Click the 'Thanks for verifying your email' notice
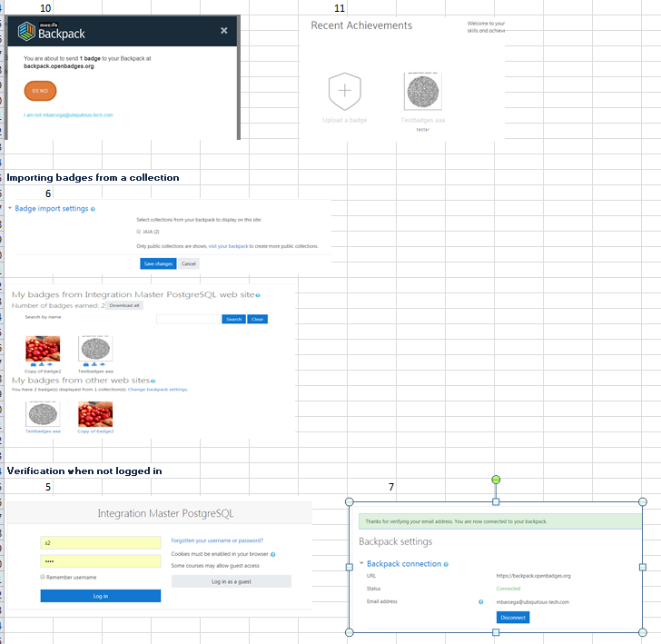661x644 pixels. (x=500, y=521)
